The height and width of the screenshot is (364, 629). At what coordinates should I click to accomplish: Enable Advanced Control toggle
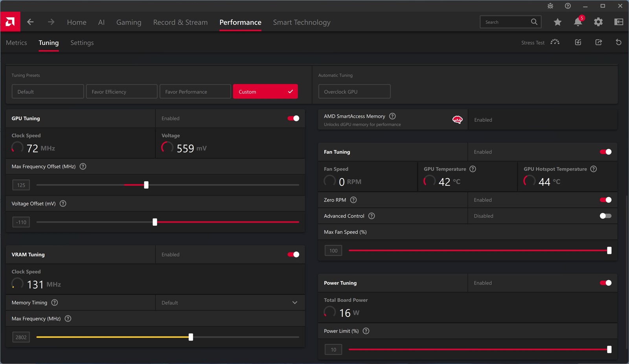pos(605,216)
